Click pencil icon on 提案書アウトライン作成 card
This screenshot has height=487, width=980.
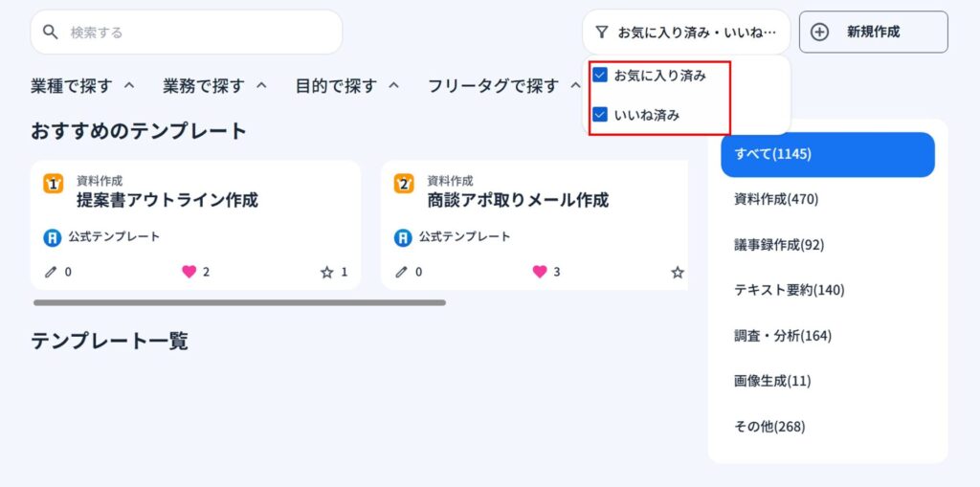click(x=52, y=272)
